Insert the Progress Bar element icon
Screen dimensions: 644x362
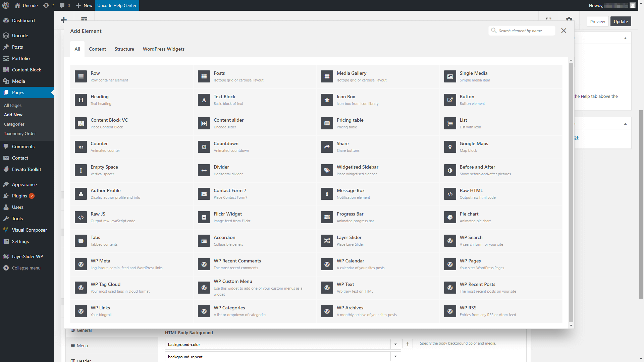click(x=327, y=217)
